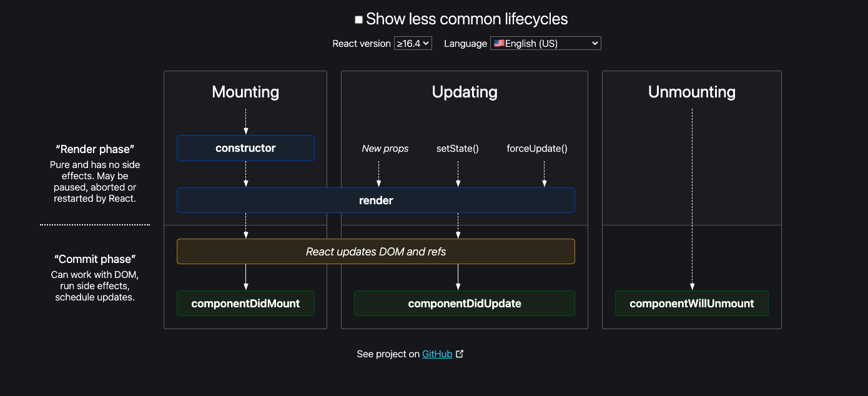Click the US flag icon in Language selector
Screen dimensions: 868x396
[x=499, y=43]
